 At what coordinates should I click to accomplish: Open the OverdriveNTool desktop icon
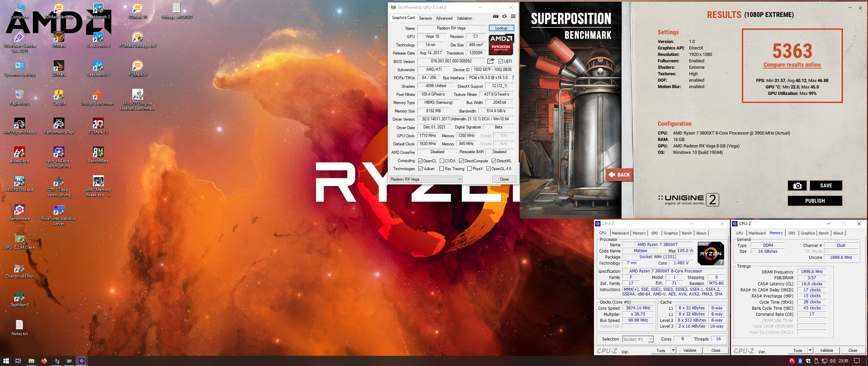click(x=20, y=270)
